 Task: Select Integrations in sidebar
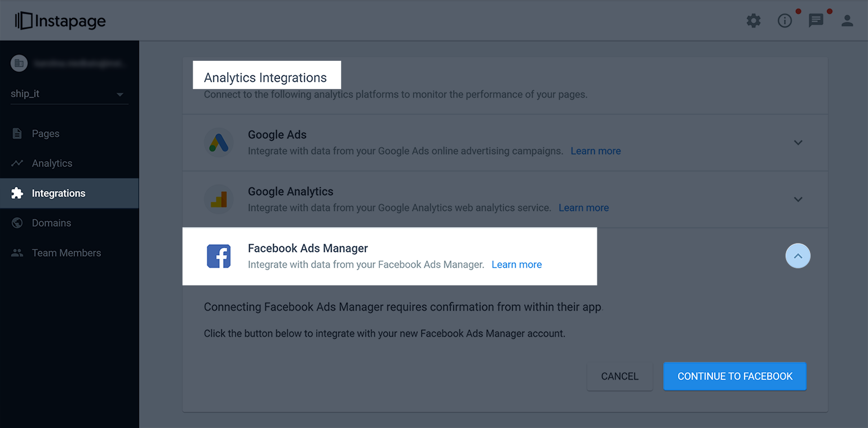pyautogui.click(x=69, y=193)
